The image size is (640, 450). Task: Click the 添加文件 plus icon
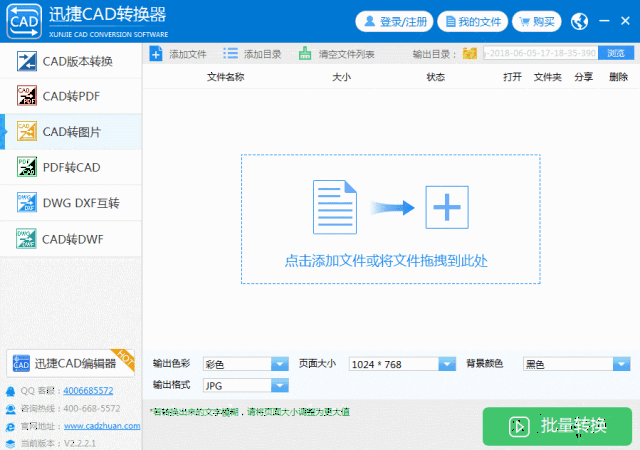(x=156, y=54)
